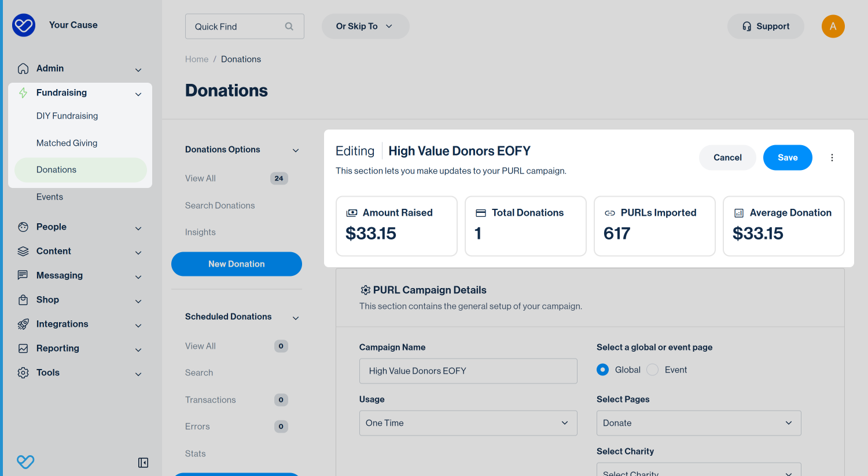Open the three-dot more options menu
This screenshot has height=476, width=868.
coord(832,157)
